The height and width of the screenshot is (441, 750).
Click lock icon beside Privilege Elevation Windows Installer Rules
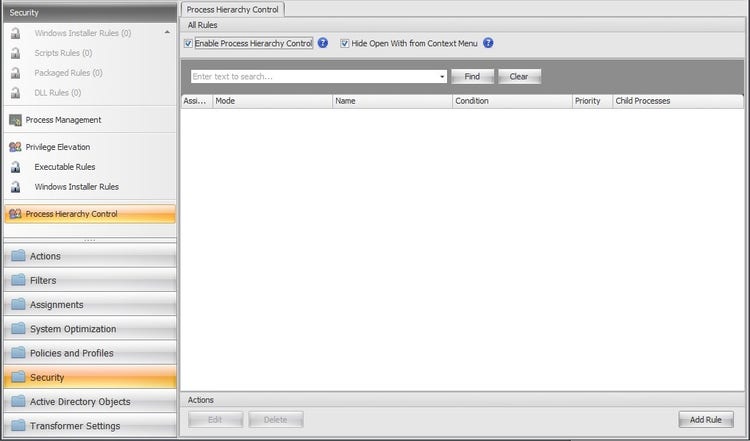(x=16, y=187)
